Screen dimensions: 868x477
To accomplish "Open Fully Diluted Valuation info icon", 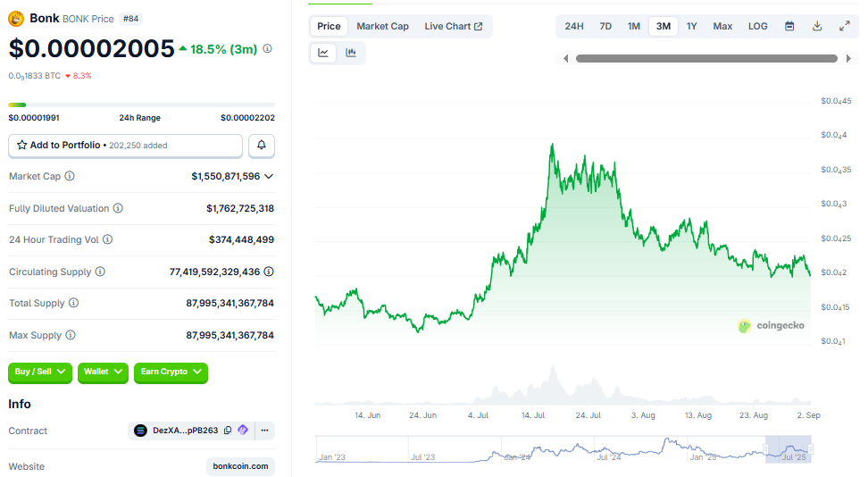I will (118, 208).
